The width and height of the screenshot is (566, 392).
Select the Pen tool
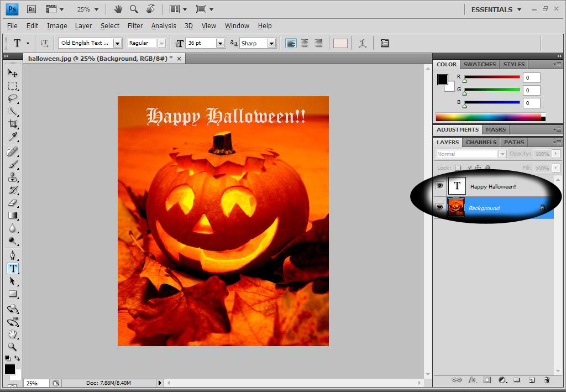(x=12, y=255)
